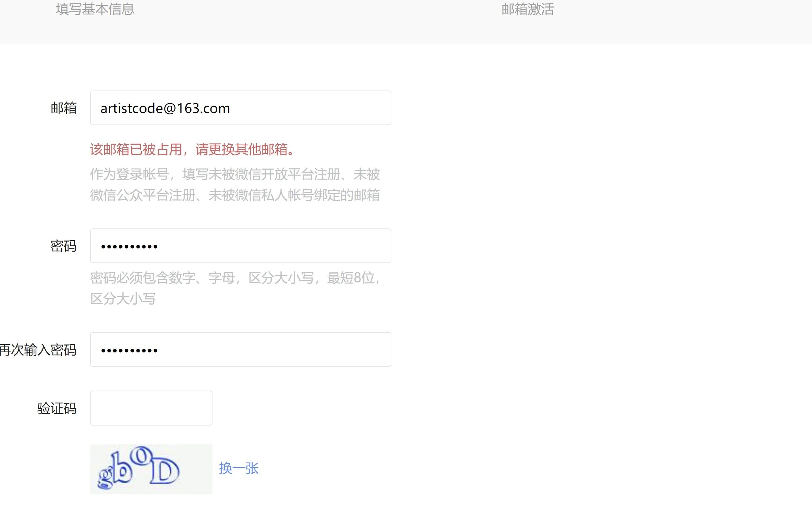Image resolution: width=812 pixels, height=513 pixels.
Task: Click the empty 验证码 input box
Action: click(x=151, y=408)
